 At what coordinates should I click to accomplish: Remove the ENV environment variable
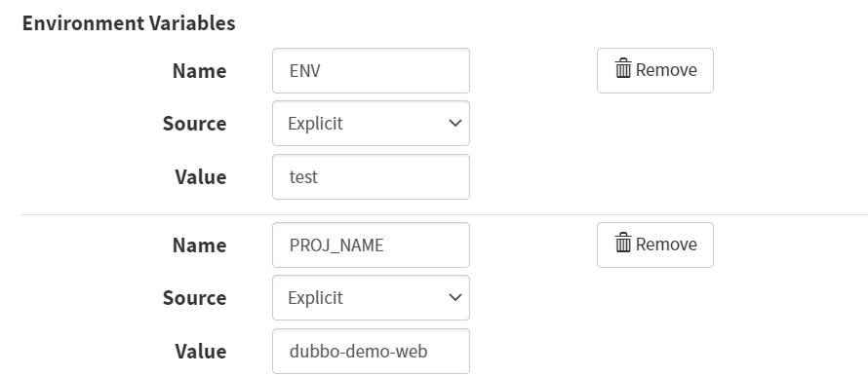654,70
